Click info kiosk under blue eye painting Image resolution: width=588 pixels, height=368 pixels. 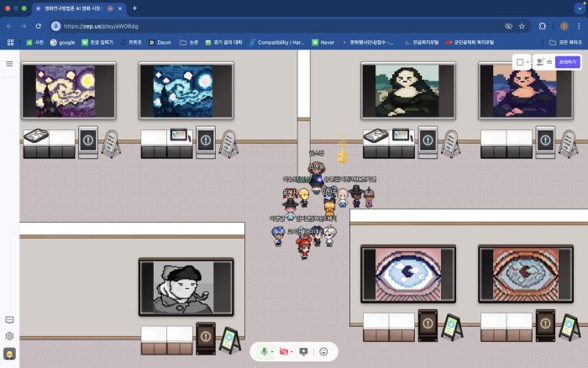[428, 325]
